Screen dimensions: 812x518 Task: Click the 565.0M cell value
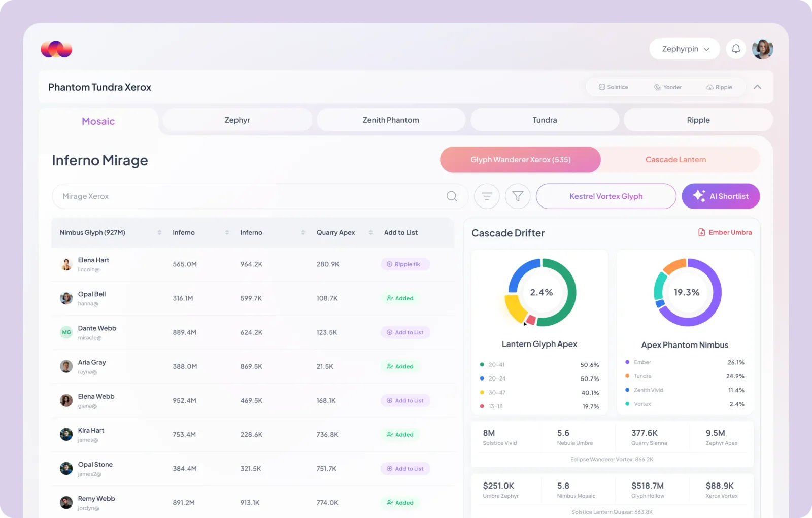[185, 264]
